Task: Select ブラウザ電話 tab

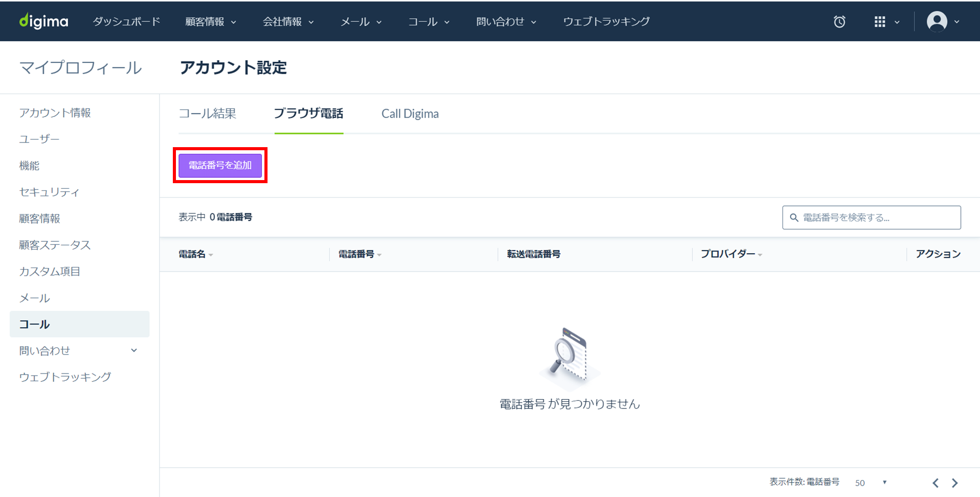Action: 309,114
